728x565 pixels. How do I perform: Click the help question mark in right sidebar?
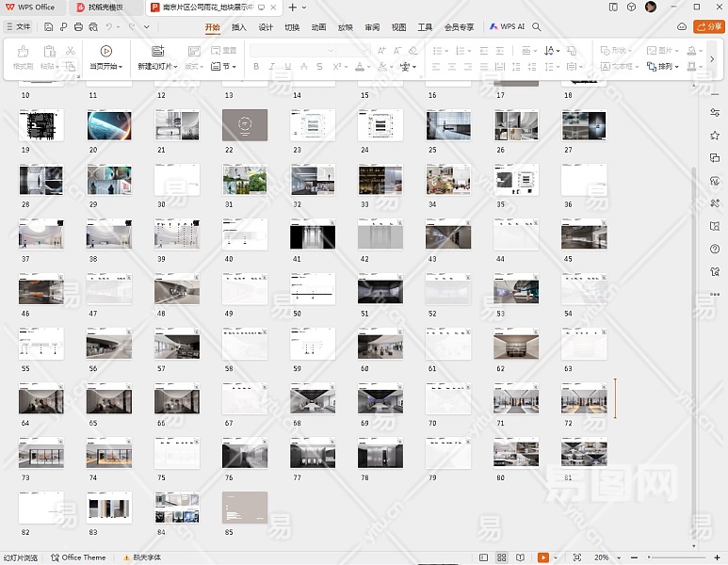coord(715,249)
